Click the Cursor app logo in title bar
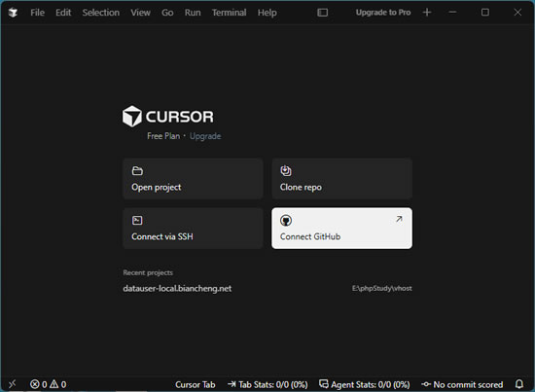This screenshot has height=392, width=535. click(x=13, y=13)
